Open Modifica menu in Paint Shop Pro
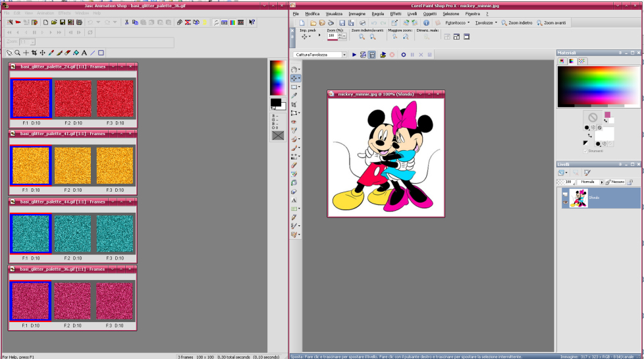 pos(312,14)
